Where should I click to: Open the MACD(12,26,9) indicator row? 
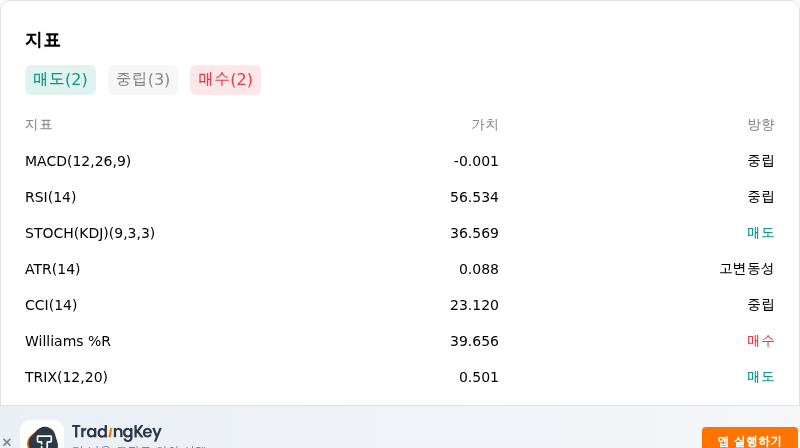(x=399, y=161)
